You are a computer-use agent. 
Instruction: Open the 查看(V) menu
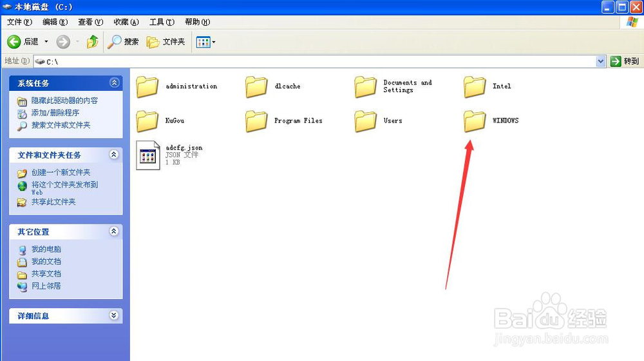[x=90, y=22]
